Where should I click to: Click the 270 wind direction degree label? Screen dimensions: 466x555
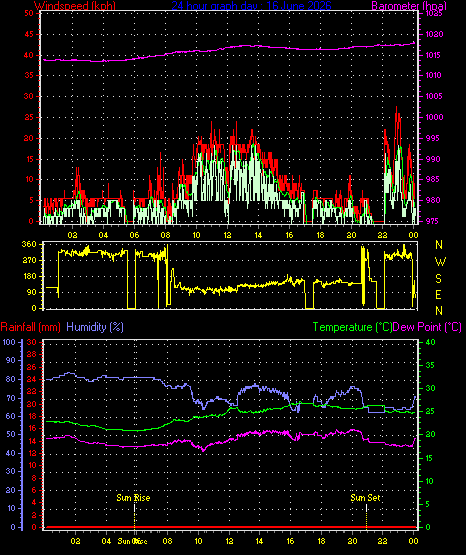29,261
